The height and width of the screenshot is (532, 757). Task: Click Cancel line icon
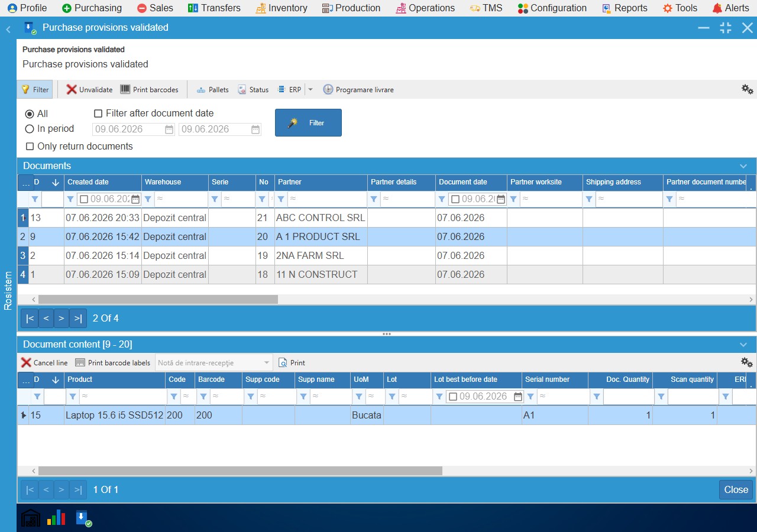26,362
